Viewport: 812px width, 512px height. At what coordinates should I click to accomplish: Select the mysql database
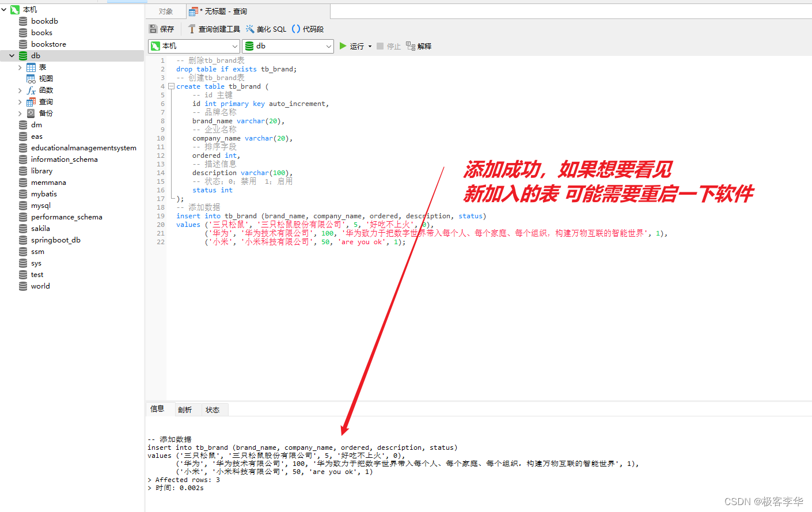[41, 206]
